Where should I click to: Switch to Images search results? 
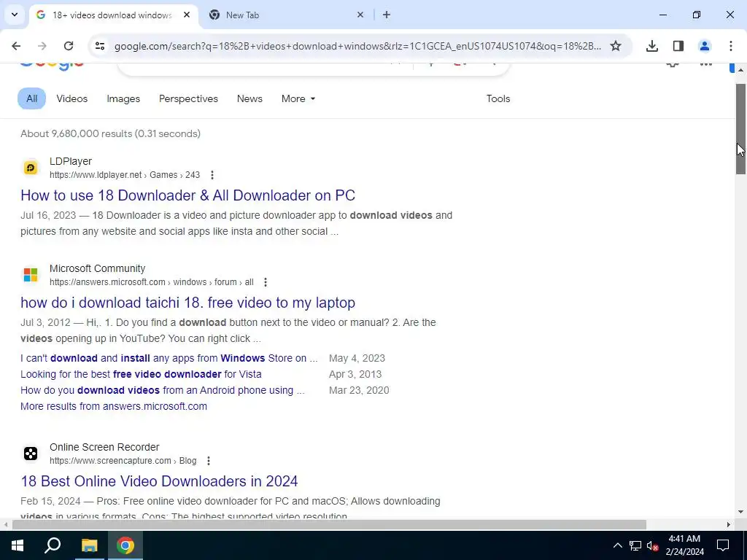123,98
